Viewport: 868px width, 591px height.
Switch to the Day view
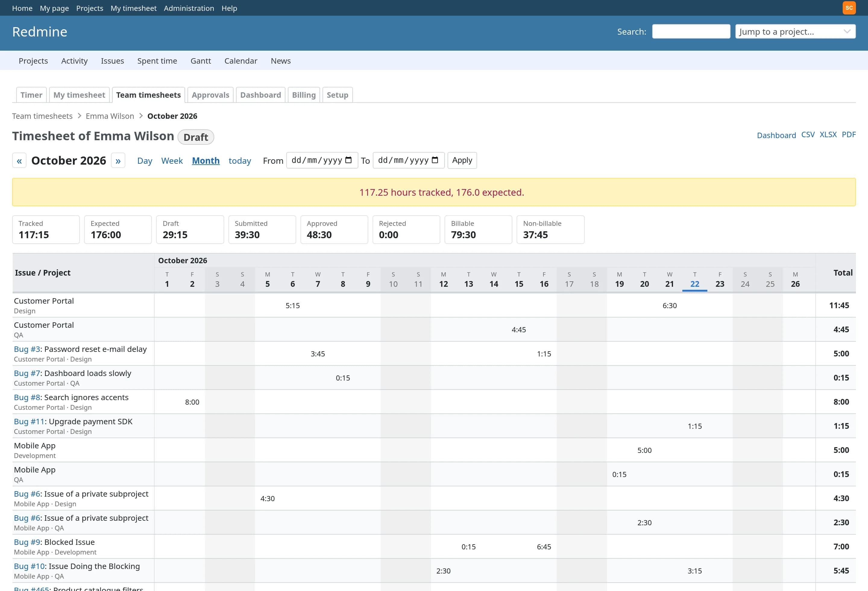click(x=145, y=161)
